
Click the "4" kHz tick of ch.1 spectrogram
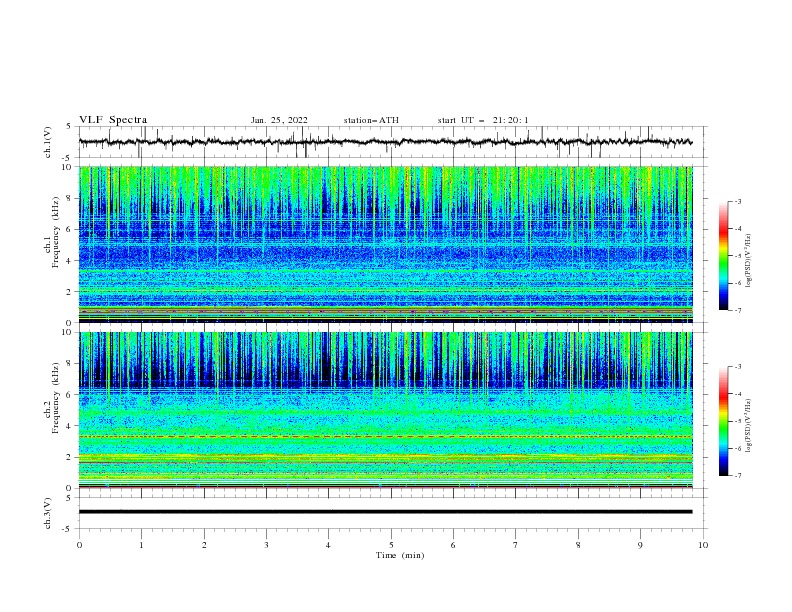pyautogui.click(x=70, y=261)
